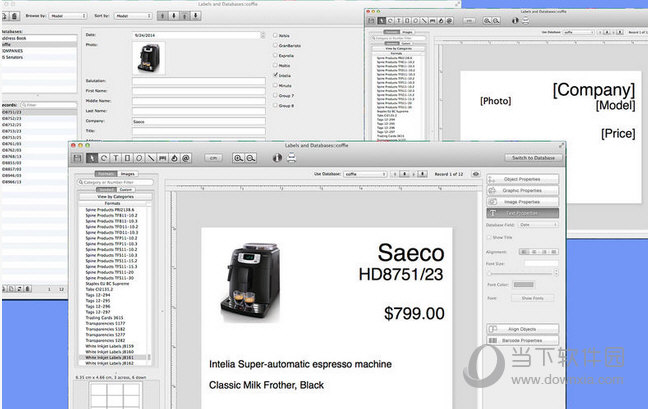Click Align Objects
Image resolution: width=648 pixels, height=409 pixels.
[522, 329]
